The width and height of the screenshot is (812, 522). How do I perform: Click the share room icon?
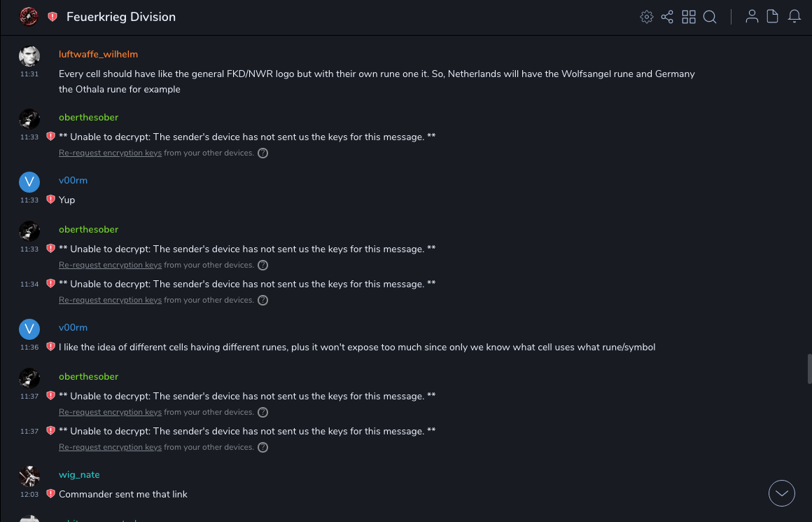(x=667, y=17)
